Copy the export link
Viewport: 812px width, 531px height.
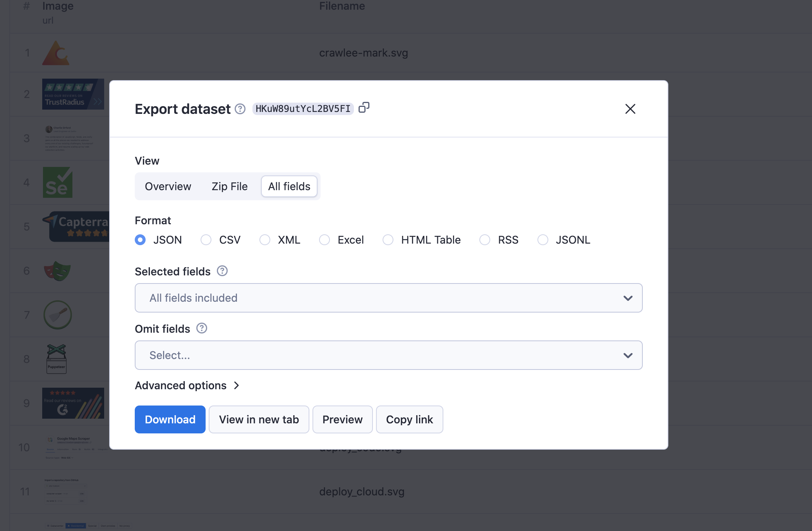click(409, 419)
